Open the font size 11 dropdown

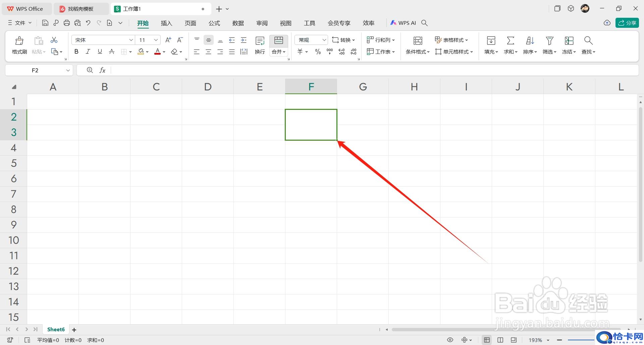click(156, 40)
